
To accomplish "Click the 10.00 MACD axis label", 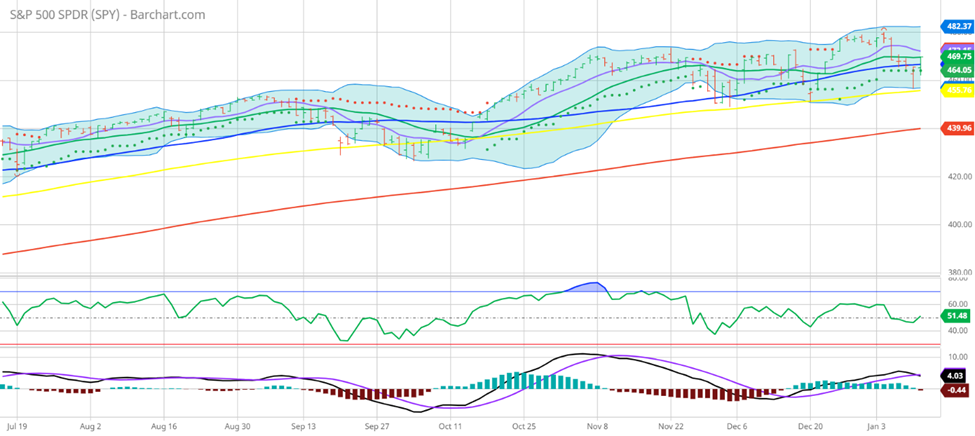I will (x=958, y=357).
